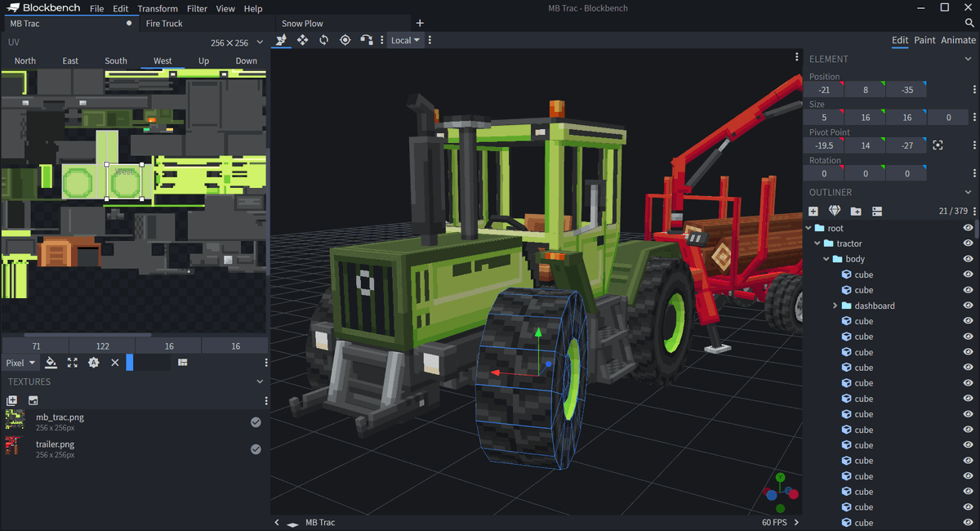Open the Local transform space dropdown
980x531 pixels.
[x=405, y=40]
